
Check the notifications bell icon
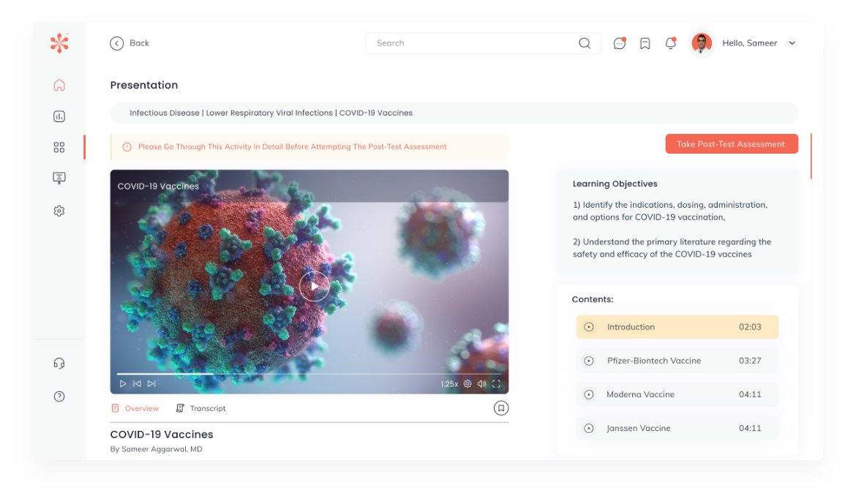[x=670, y=43]
